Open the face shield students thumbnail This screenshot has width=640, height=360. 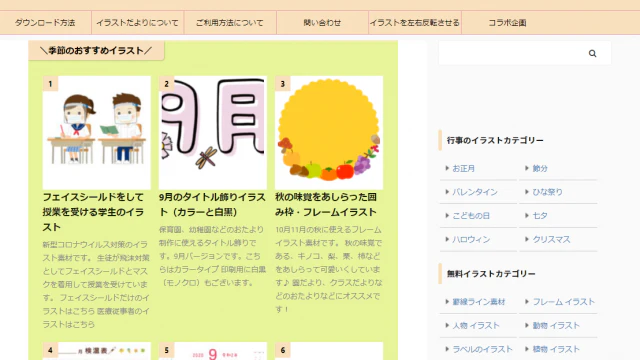click(97, 133)
